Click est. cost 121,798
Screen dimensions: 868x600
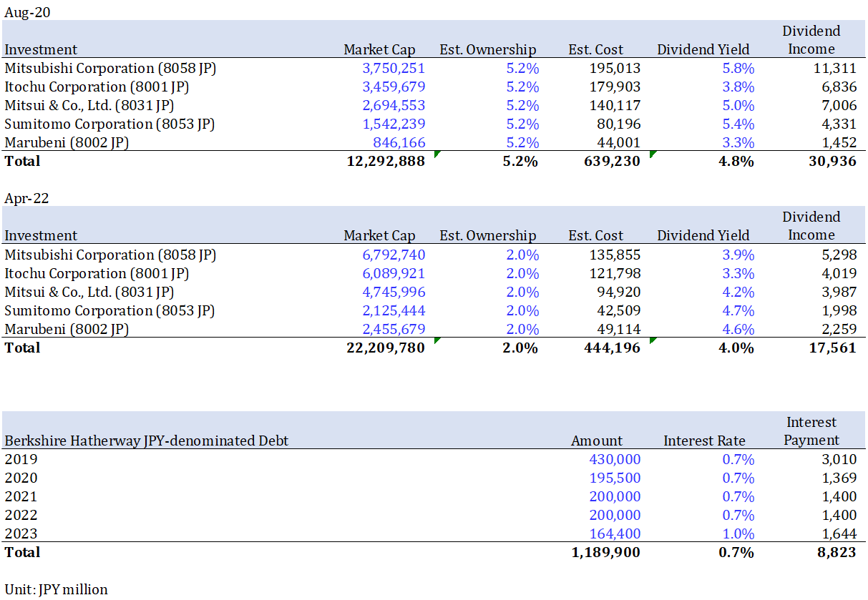click(616, 273)
